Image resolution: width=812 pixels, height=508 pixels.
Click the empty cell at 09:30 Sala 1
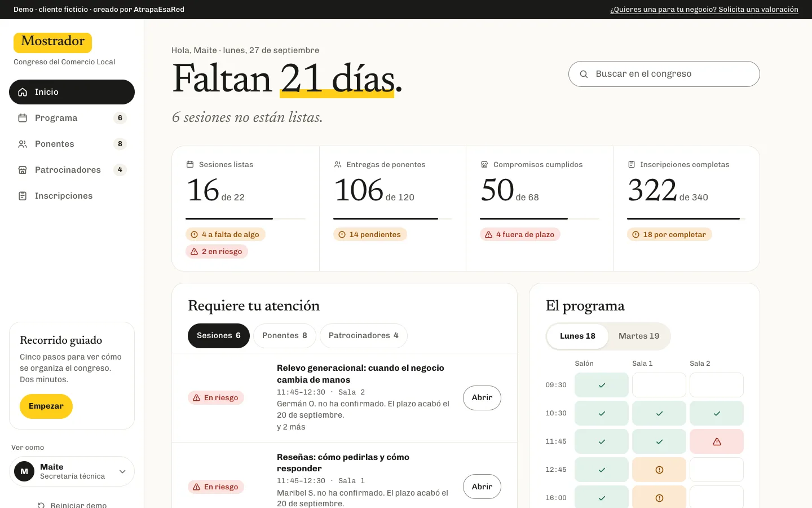(659, 385)
